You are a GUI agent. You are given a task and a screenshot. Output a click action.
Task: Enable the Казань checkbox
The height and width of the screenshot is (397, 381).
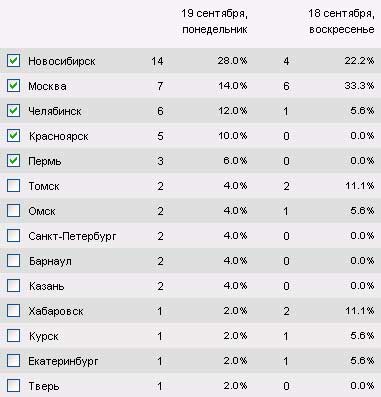[13, 286]
